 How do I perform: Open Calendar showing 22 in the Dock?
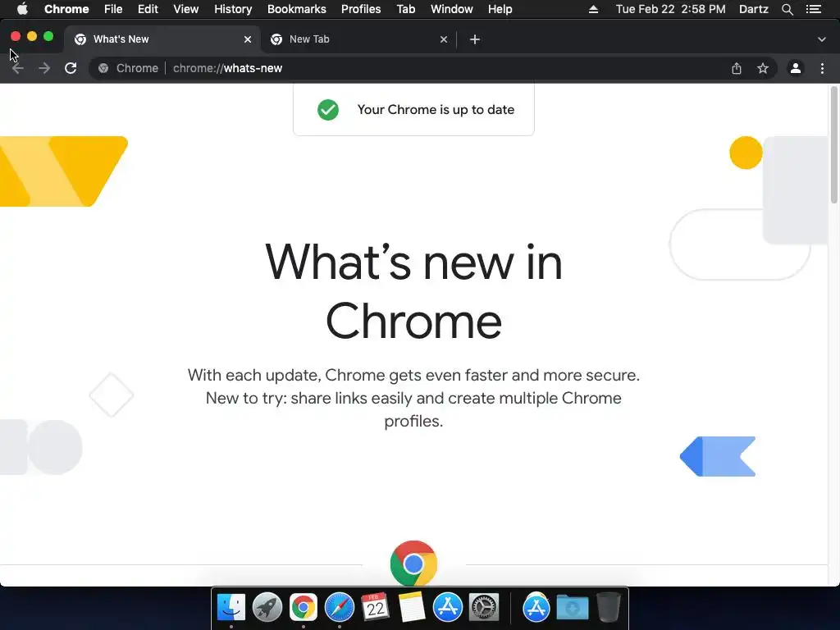[x=375, y=607]
